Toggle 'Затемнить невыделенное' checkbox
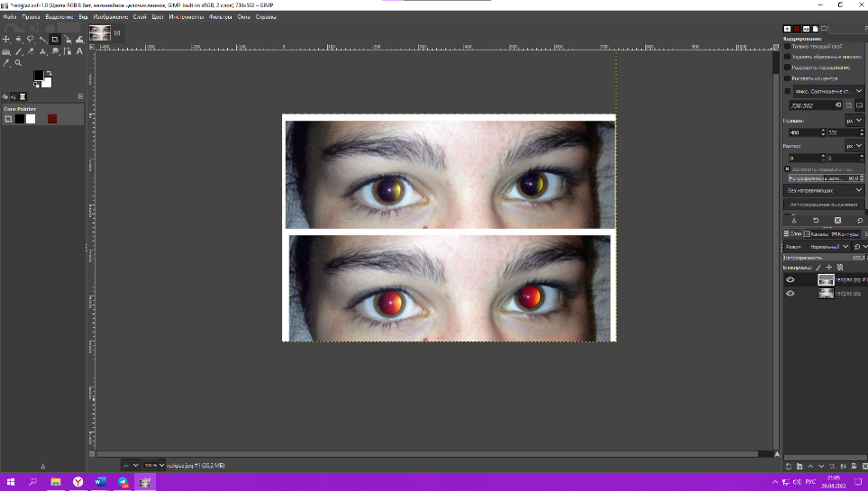868x491 pixels. (x=787, y=168)
